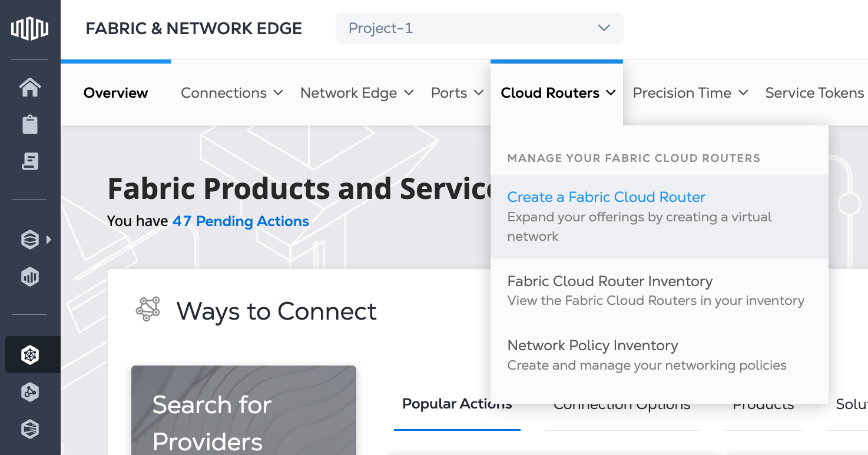
Task: Click the Search for Providers card
Action: point(244,410)
